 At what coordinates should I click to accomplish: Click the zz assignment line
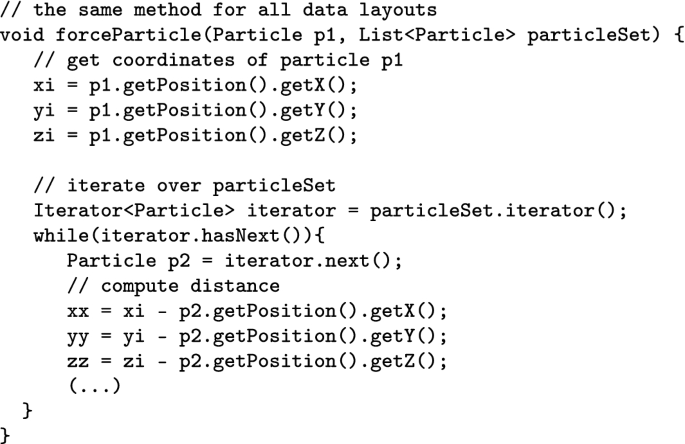pyautogui.click(x=257, y=361)
